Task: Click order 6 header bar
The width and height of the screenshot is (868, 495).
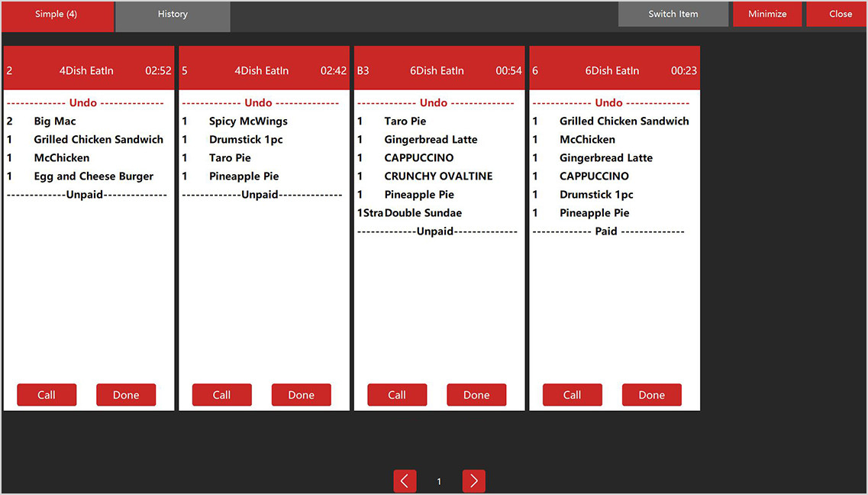Action: pos(615,70)
